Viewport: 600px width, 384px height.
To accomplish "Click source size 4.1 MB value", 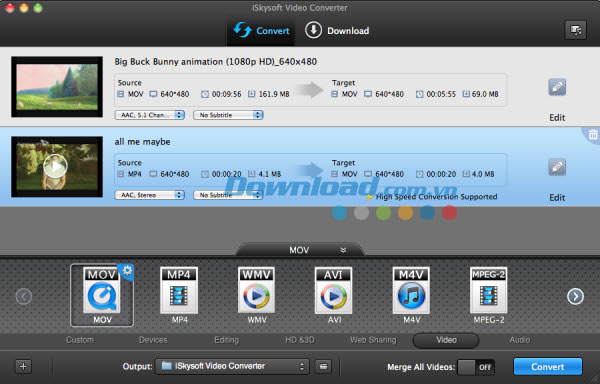I will (270, 174).
